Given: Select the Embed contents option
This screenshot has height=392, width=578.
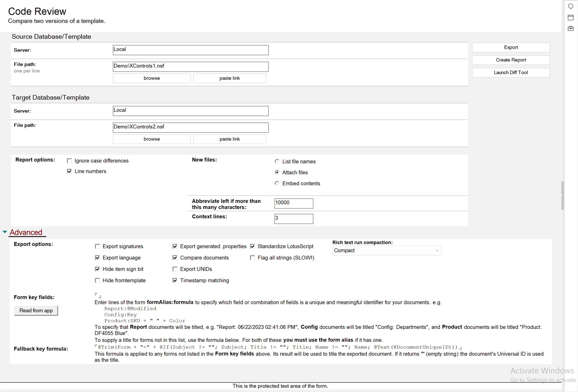Looking at the screenshot, I should [277, 183].
